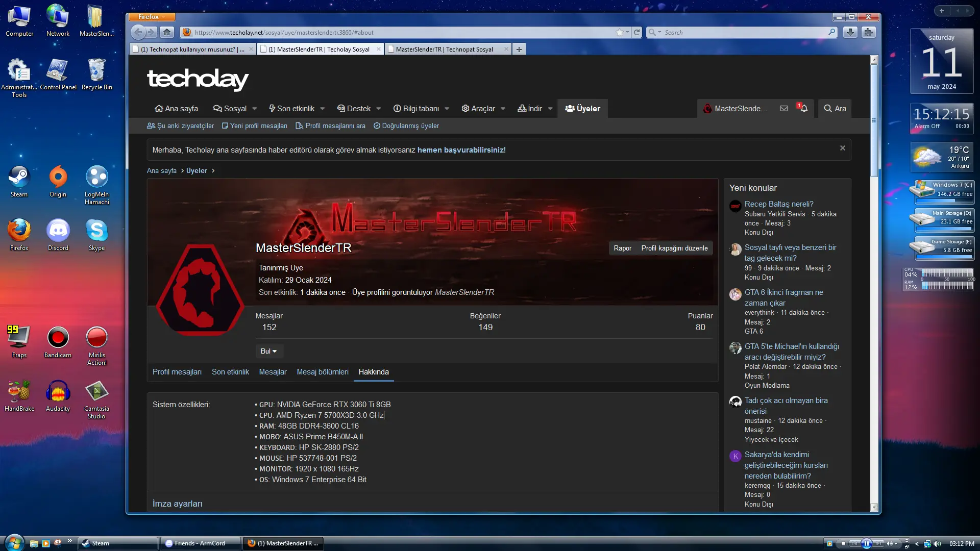Switch to Mesajlar profile tab
The image size is (980, 551).
(273, 372)
